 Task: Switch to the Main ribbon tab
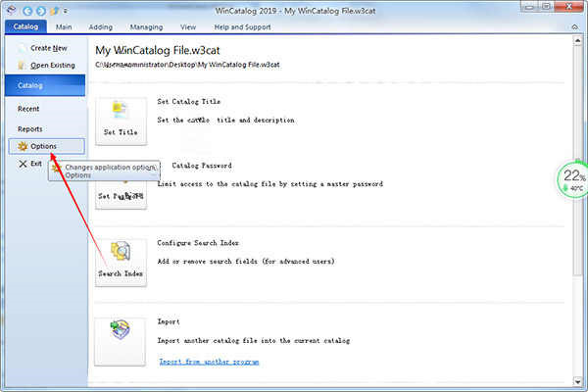coord(64,27)
